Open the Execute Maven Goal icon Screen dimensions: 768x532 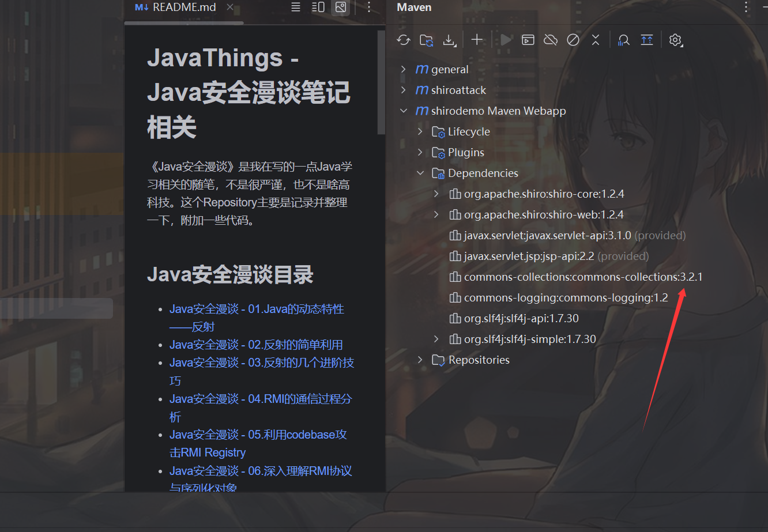[528, 40]
